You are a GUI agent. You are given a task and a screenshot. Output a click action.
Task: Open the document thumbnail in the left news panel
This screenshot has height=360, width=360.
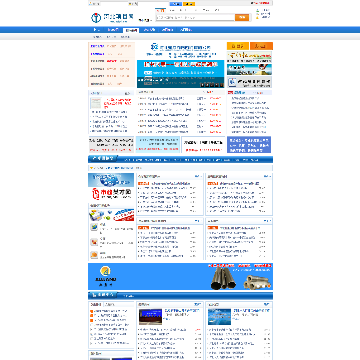[96, 103]
